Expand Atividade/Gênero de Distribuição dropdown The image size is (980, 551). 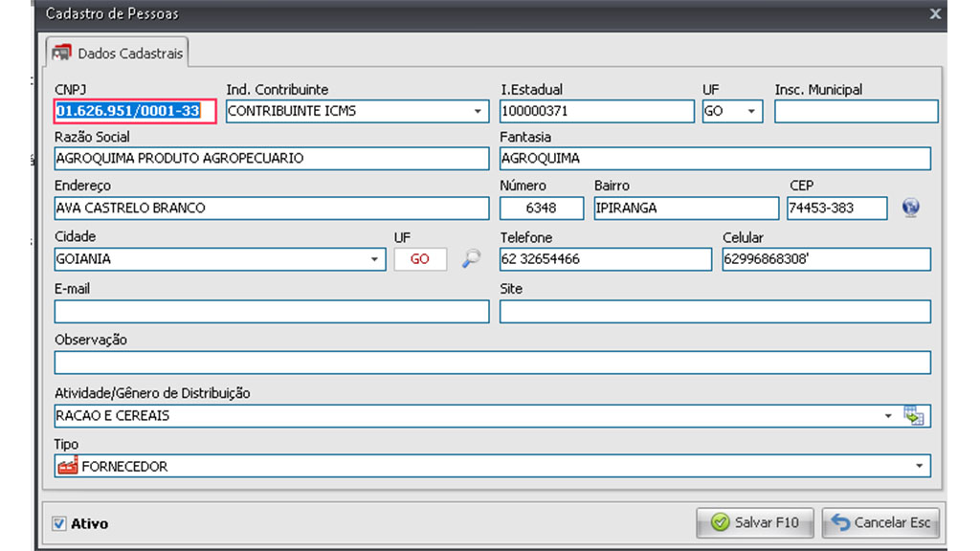[x=888, y=415]
